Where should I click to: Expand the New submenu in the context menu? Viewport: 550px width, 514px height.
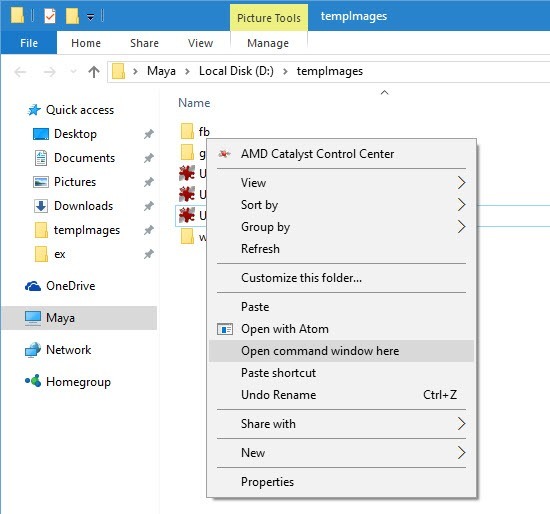341,453
